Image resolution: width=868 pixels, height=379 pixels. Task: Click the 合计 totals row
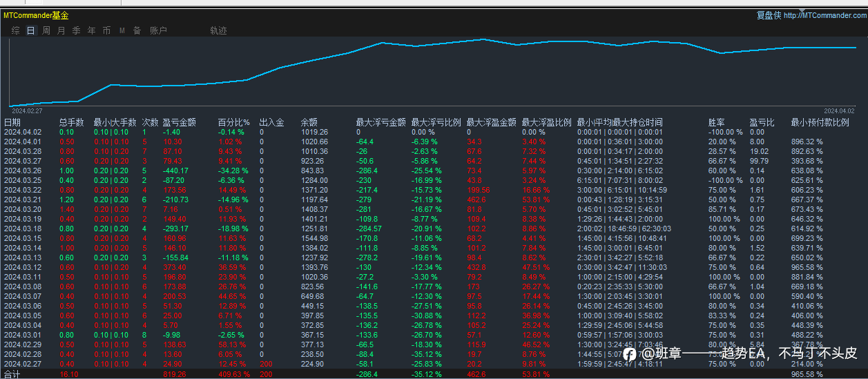pos(434,374)
